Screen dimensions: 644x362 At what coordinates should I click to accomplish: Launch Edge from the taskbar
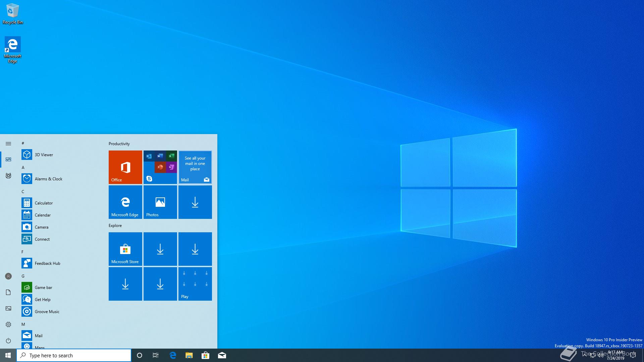pyautogui.click(x=173, y=355)
